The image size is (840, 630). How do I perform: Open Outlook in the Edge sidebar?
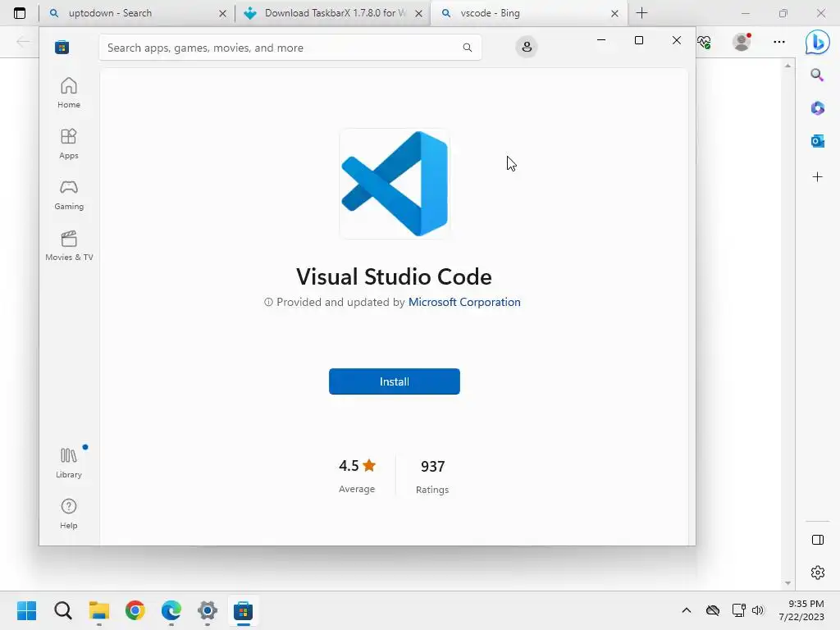tap(817, 141)
